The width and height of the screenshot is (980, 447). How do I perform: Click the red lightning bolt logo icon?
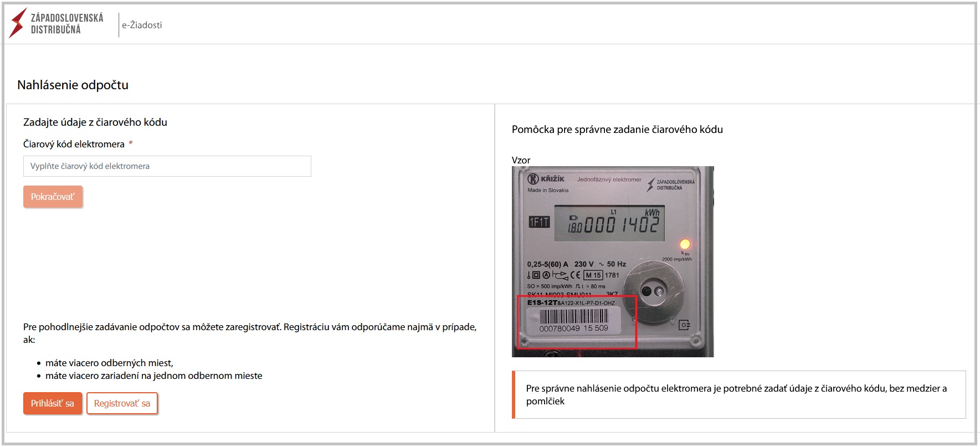[18, 23]
